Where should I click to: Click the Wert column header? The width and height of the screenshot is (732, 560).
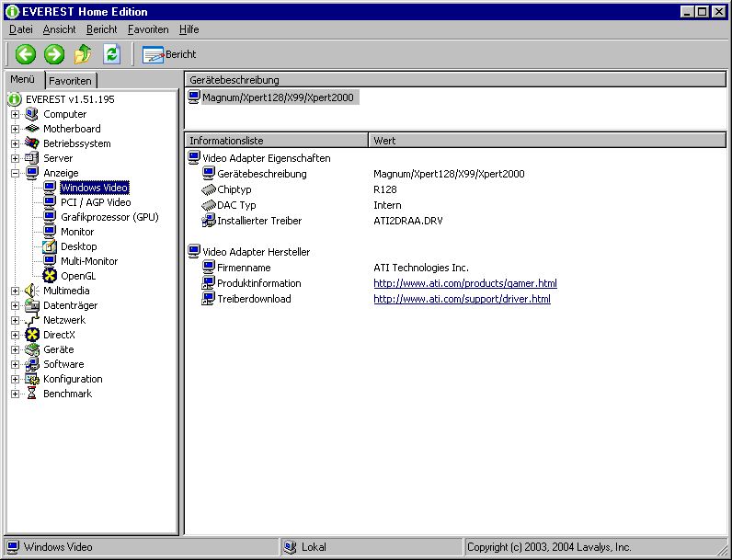click(x=547, y=141)
